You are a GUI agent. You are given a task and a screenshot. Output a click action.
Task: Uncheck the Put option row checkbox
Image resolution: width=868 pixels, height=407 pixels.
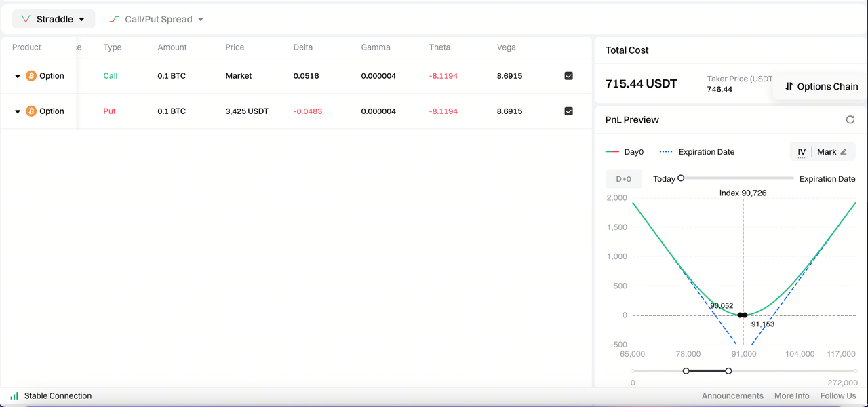pos(568,111)
